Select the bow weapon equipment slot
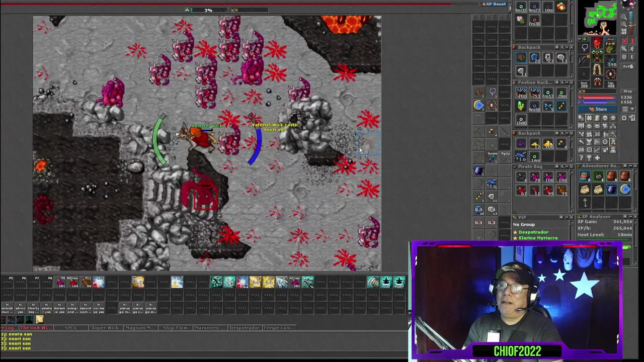This screenshot has height=362, width=644. pos(584,60)
